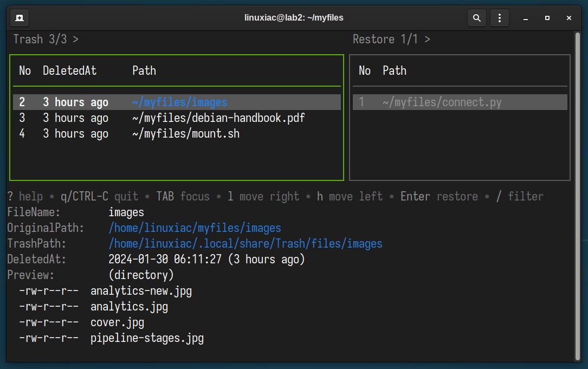Image resolution: width=588 pixels, height=369 pixels.
Task: Click the No header in Restore table
Action: pos(365,70)
